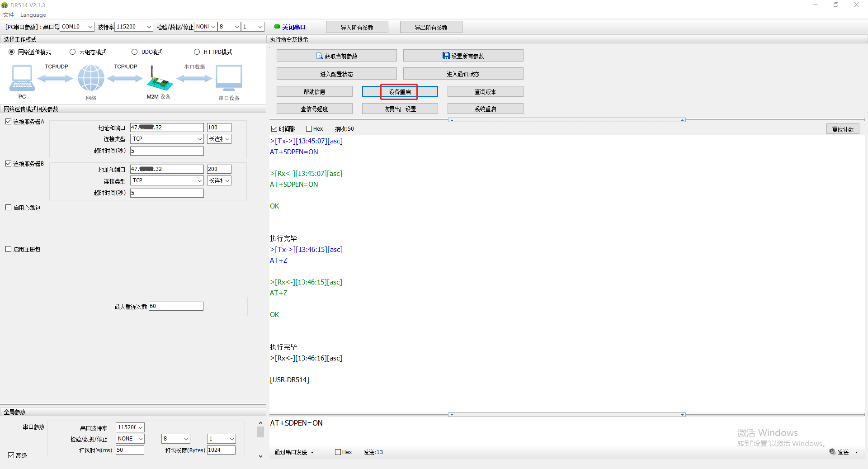Open the Language menu
868x469 pixels.
(33, 15)
